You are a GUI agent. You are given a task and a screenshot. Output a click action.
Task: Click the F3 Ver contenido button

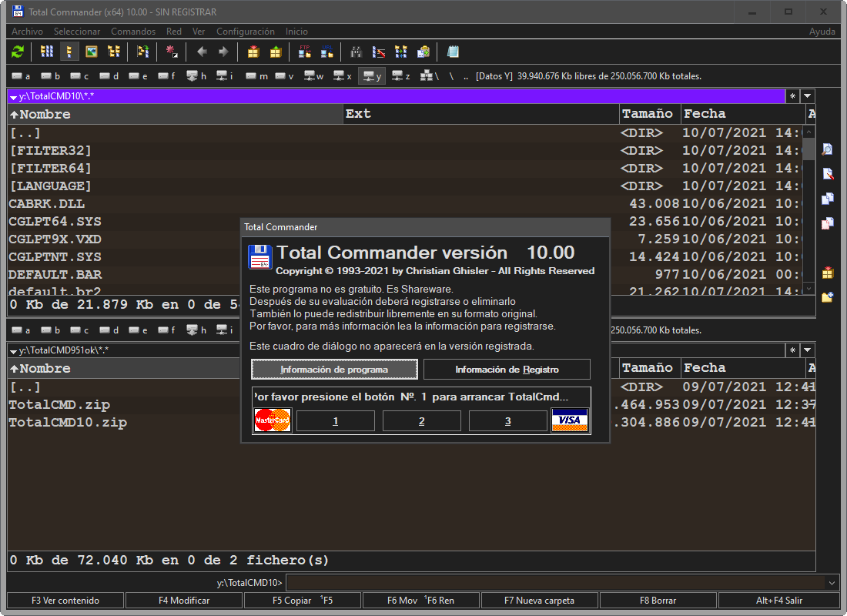(x=65, y=601)
